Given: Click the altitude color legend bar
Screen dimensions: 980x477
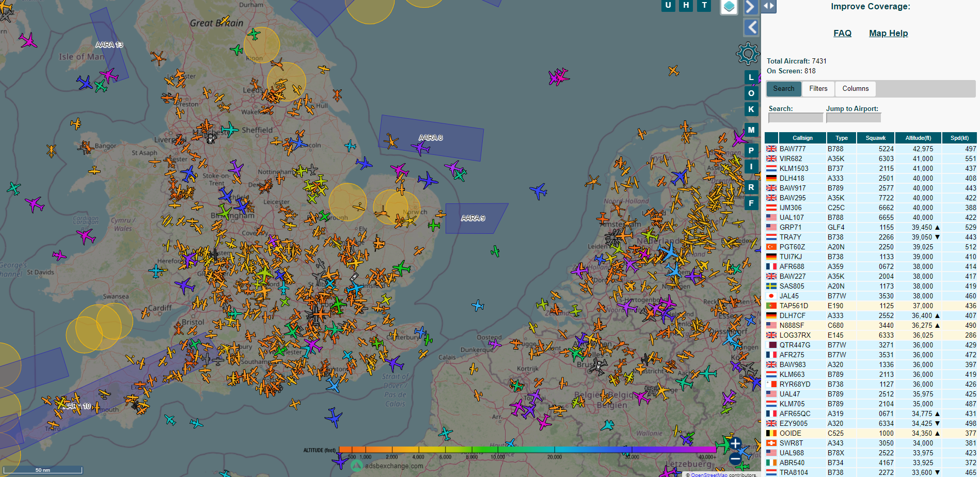Looking at the screenshot, I should (x=527, y=450).
